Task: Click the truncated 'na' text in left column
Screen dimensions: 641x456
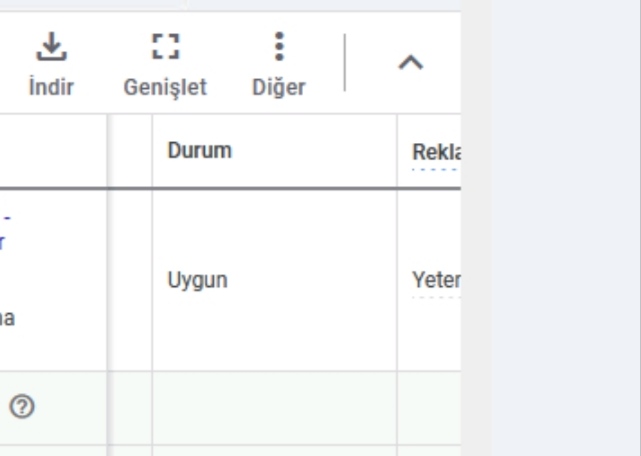Action: coord(7,319)
